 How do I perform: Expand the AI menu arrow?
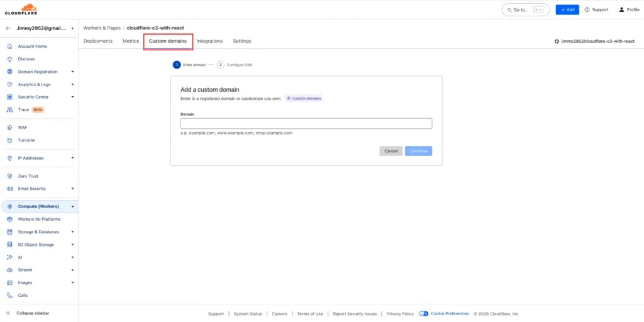click(x=73, y=257)
